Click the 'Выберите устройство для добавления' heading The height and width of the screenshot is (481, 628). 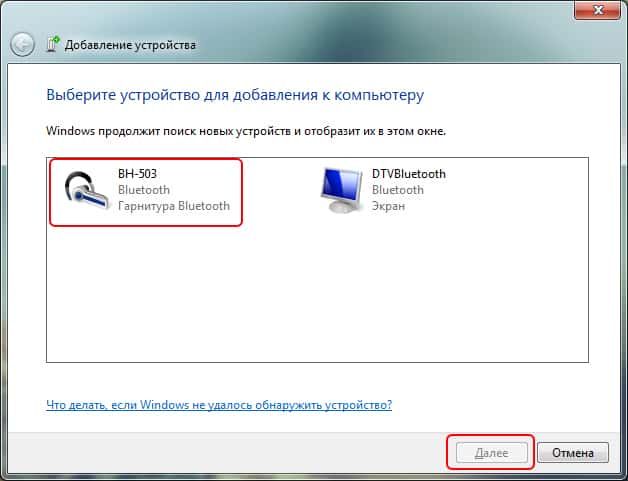pyautogui.click(x=235, y=95)
